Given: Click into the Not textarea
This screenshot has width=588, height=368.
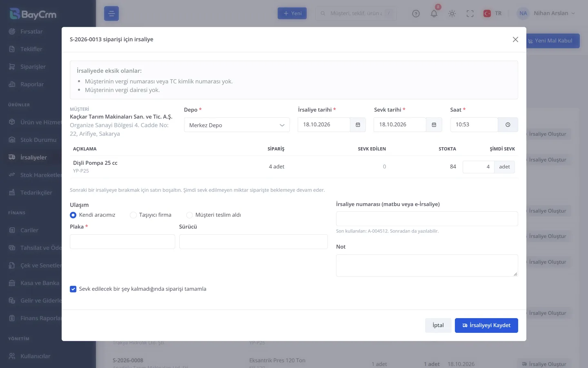Looking at the screenshot, I should (x=427, y=266).
